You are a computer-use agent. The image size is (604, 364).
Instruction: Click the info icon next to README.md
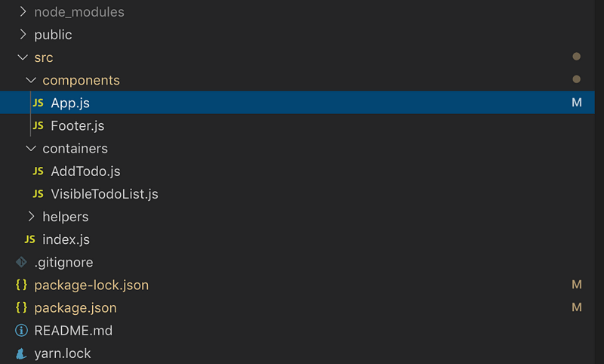click(21, 331)
